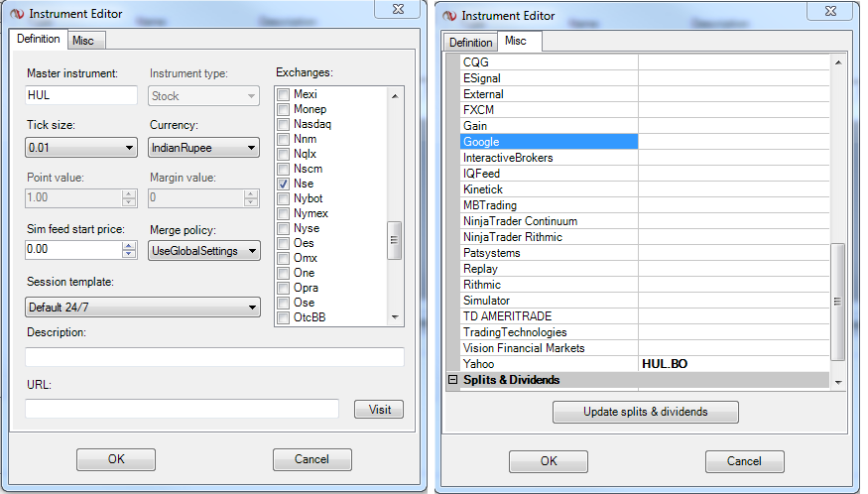Screen dimensions: 868x494
Task: Toggle the Oes exchange checkbox
Action: point(284,243)
